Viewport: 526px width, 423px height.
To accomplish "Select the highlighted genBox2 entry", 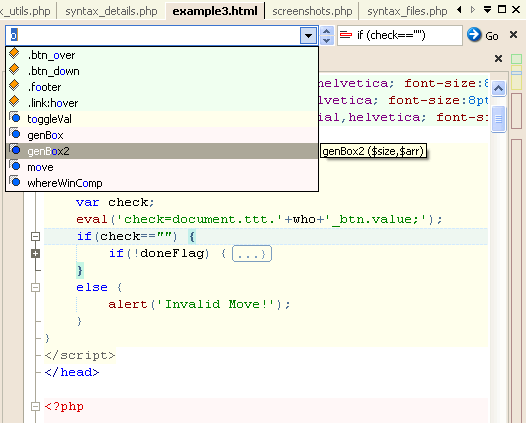I will [x=162, y=151].
